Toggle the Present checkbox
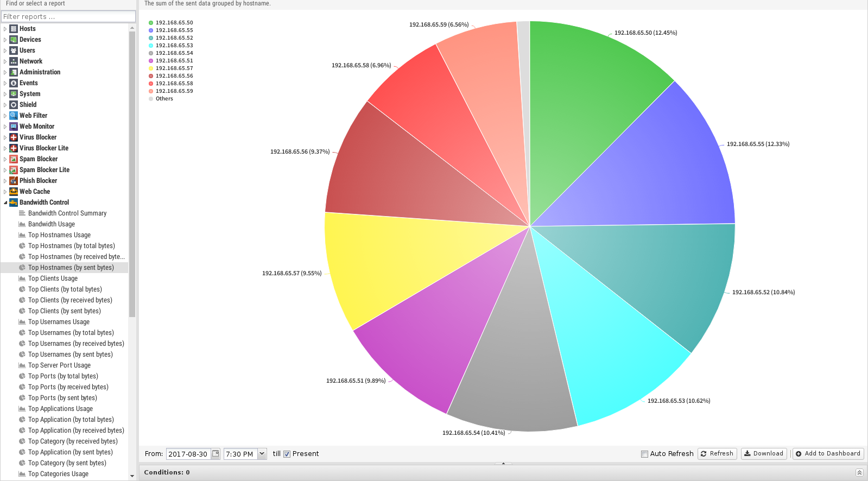 (x=287, y=454)
